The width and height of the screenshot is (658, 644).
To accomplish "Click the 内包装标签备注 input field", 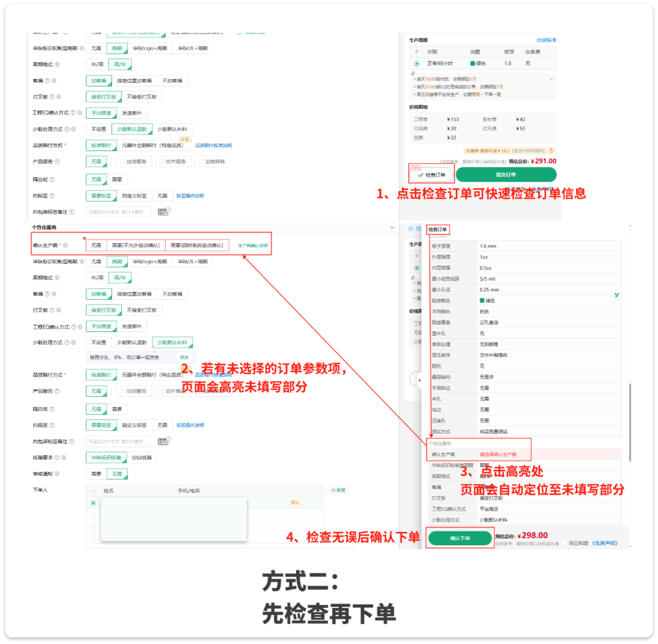I will (x=120, y=211).
